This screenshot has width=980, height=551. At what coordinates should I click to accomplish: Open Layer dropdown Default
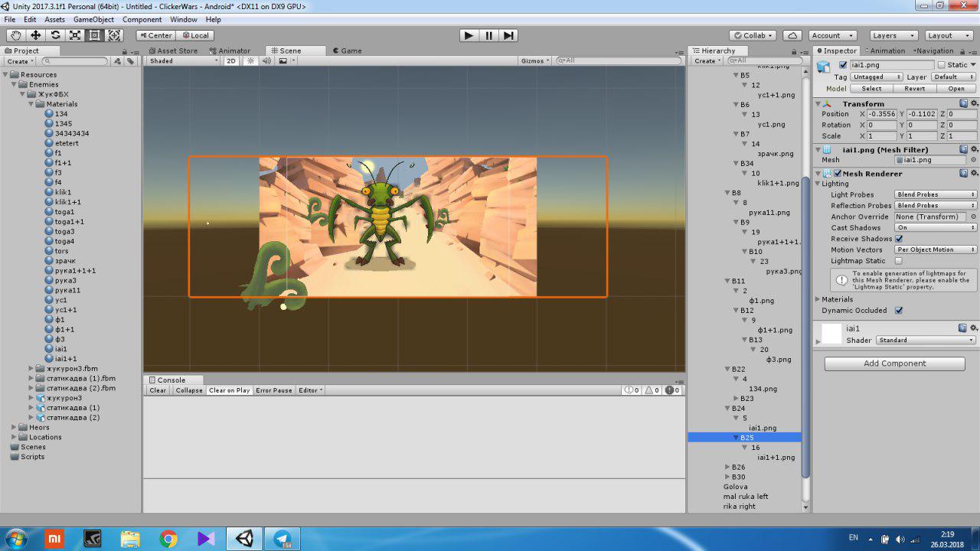pos(954,77)
